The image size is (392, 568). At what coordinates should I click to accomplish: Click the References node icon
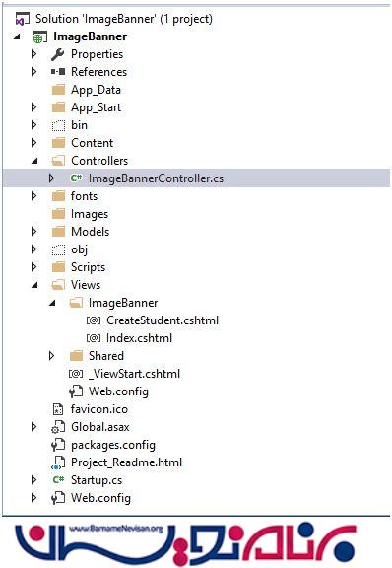pos(58,72)
